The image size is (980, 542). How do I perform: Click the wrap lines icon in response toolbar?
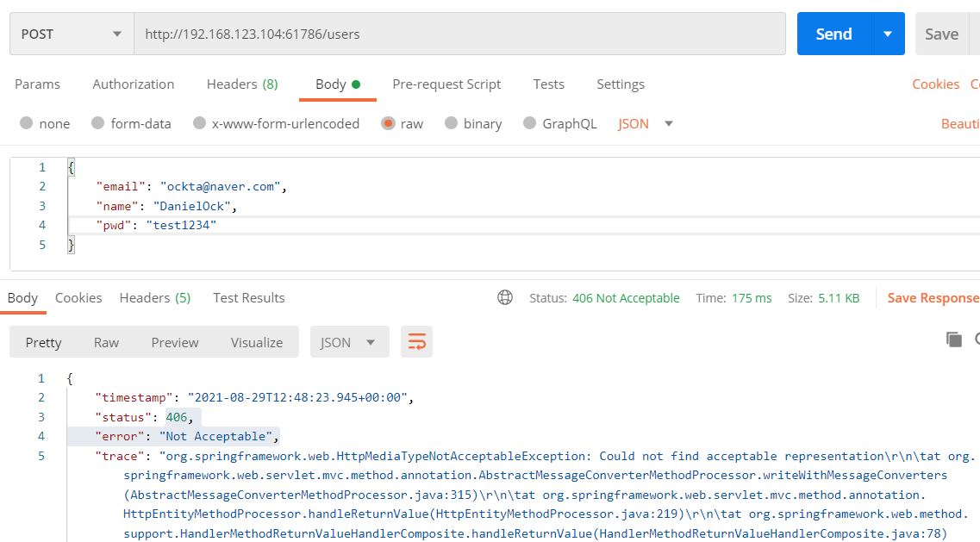(x=417, y=342)
